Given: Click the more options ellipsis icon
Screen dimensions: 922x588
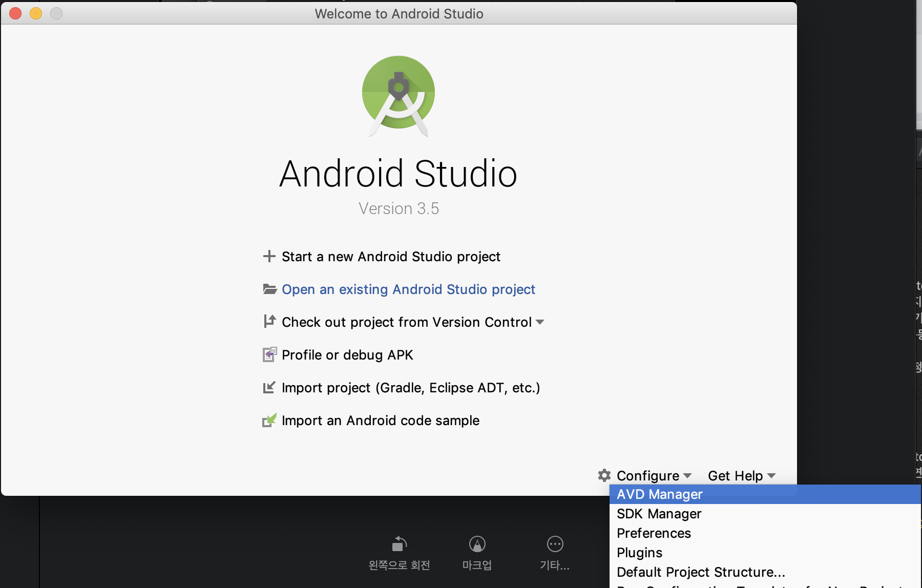Looking at the screenshot, I should 555,544.
